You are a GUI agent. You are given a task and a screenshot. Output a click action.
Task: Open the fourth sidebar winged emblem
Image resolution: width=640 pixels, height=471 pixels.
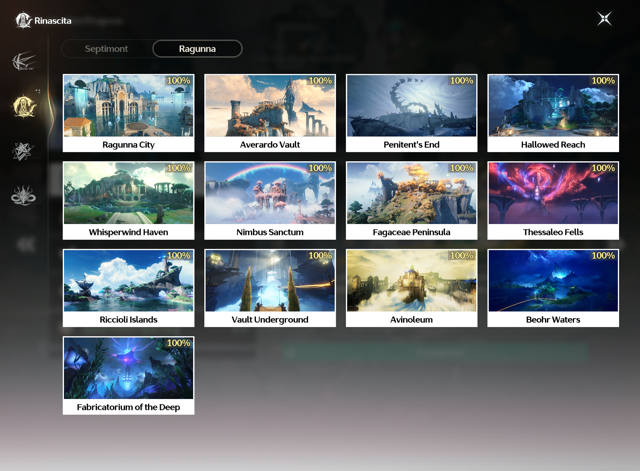(x=23, y=196)
